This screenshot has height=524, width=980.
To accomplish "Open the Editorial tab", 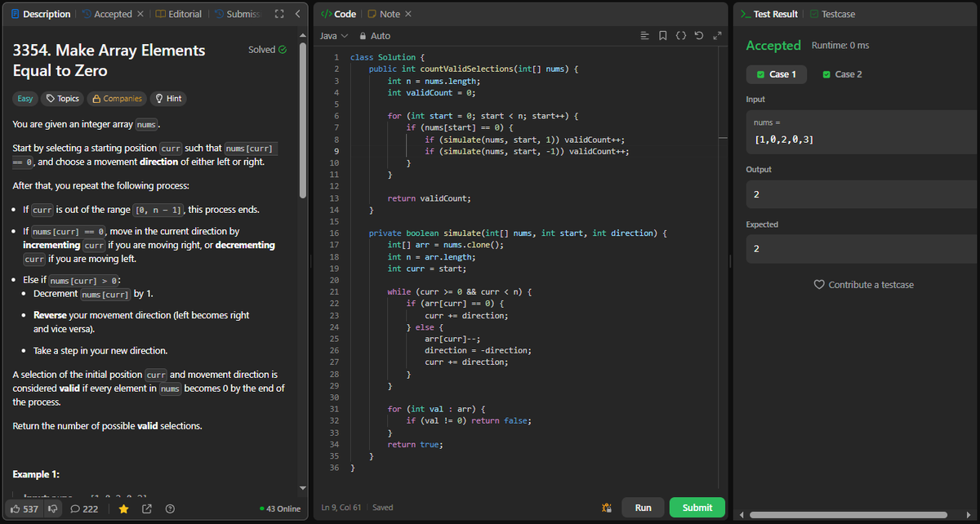I will click(178, 14).
